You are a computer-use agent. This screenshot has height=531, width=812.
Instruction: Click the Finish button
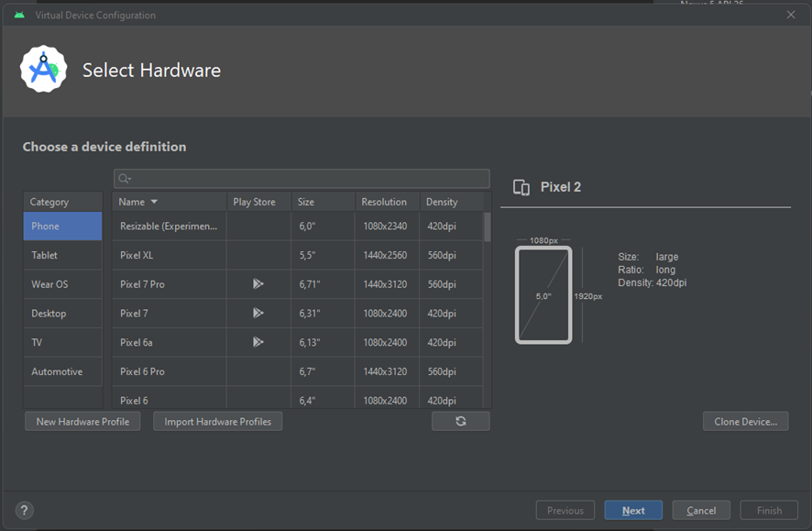[x=769, y=510]
